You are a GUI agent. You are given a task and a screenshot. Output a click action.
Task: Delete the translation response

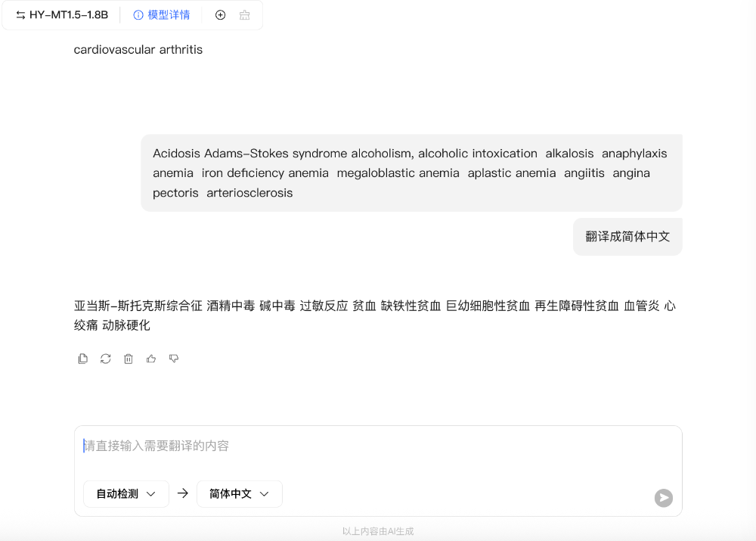click(x=128, y=358)
